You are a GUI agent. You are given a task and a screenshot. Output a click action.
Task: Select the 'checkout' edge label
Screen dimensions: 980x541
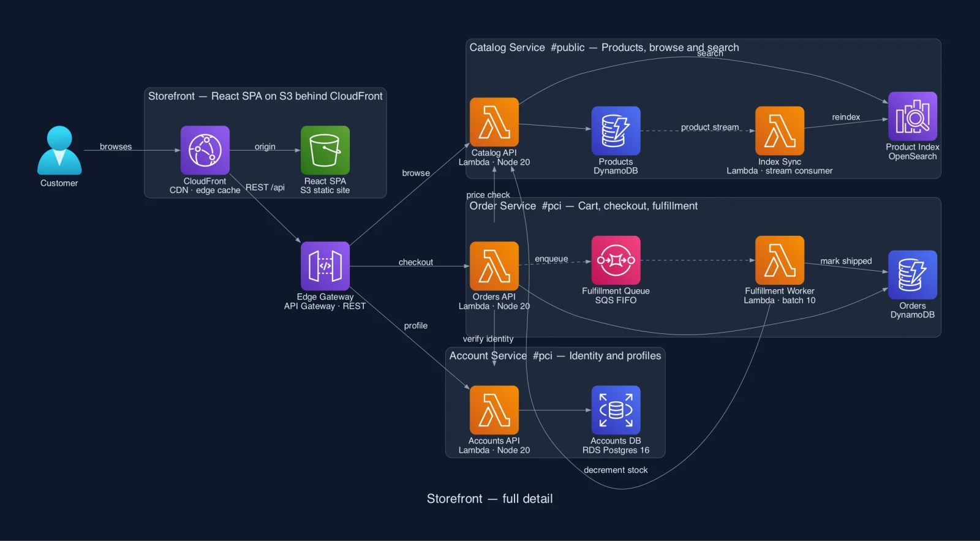(x=416, y=262)
